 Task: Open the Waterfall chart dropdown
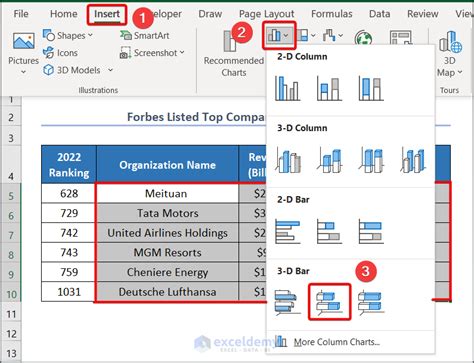pyautogui.click(x=332, y=35)
